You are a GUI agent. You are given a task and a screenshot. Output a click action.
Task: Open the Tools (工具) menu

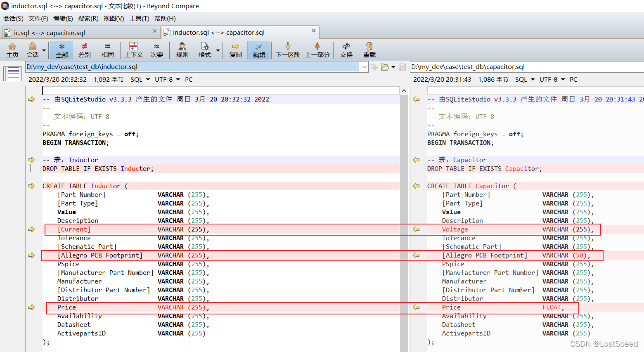tap(139, 18)
